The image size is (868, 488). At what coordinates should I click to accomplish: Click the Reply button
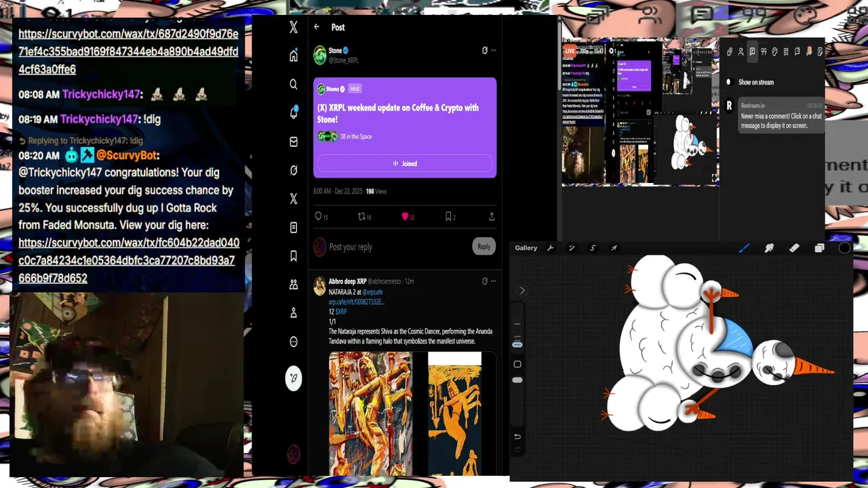click(x=484, y=247)
